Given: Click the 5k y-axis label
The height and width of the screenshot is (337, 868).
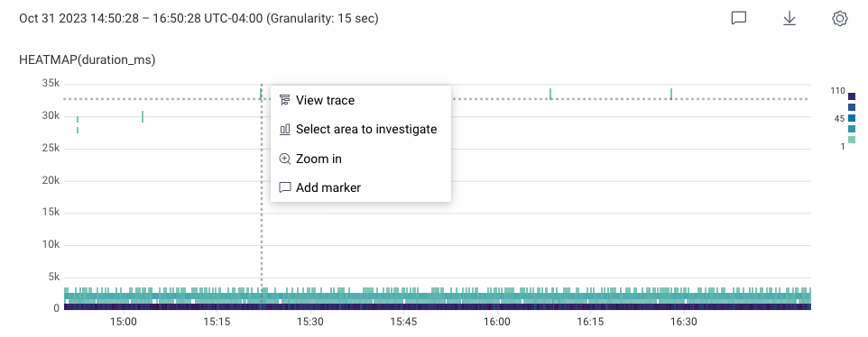Looking at the screenshot, I should coord(53,277).
